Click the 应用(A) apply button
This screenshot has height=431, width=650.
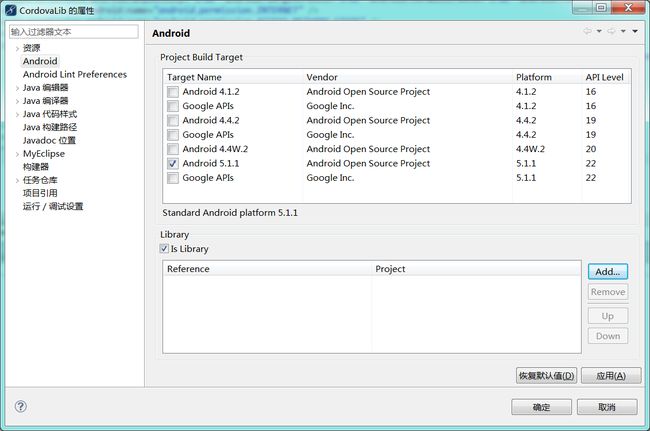611,375
